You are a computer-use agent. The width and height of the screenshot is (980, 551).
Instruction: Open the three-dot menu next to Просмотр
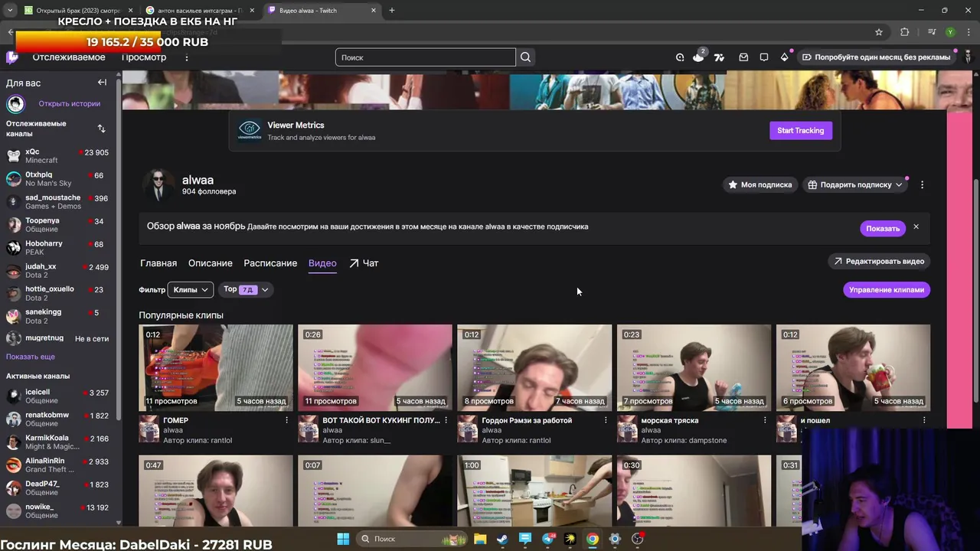point(186,57)
